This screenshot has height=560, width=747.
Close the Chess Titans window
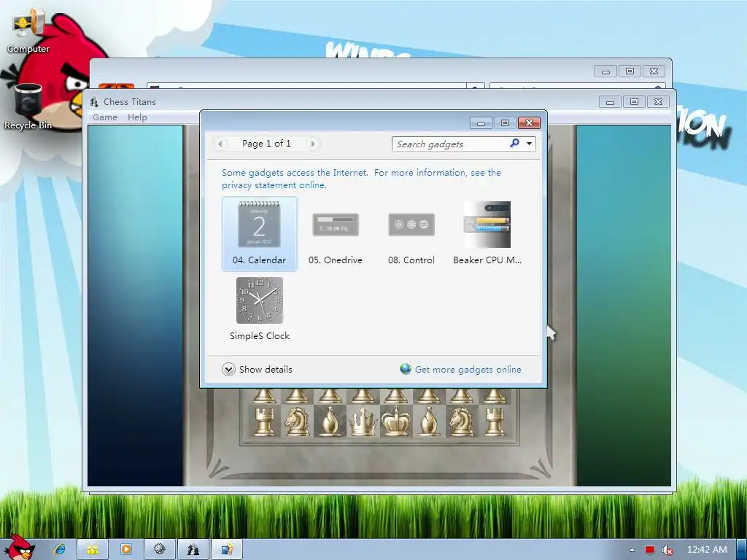[x=659, y=102]
